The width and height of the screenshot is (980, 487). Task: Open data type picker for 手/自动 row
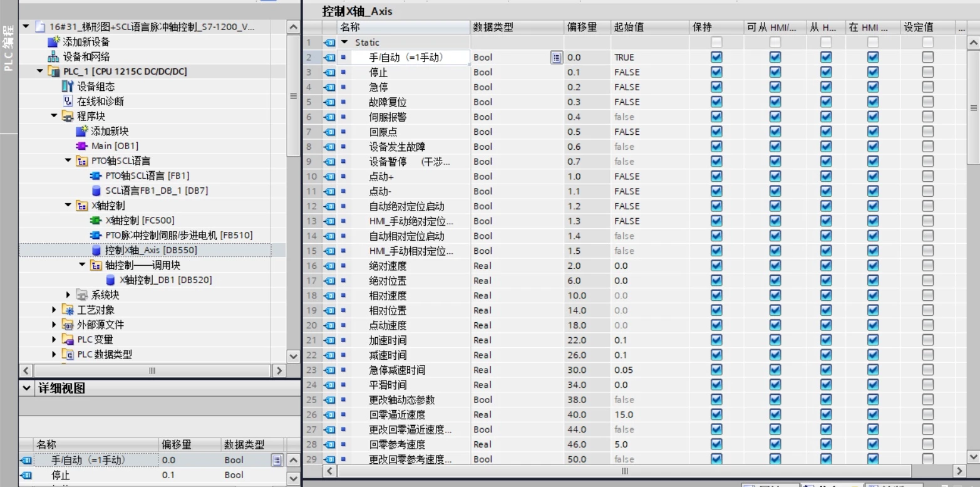coord(556,58)
